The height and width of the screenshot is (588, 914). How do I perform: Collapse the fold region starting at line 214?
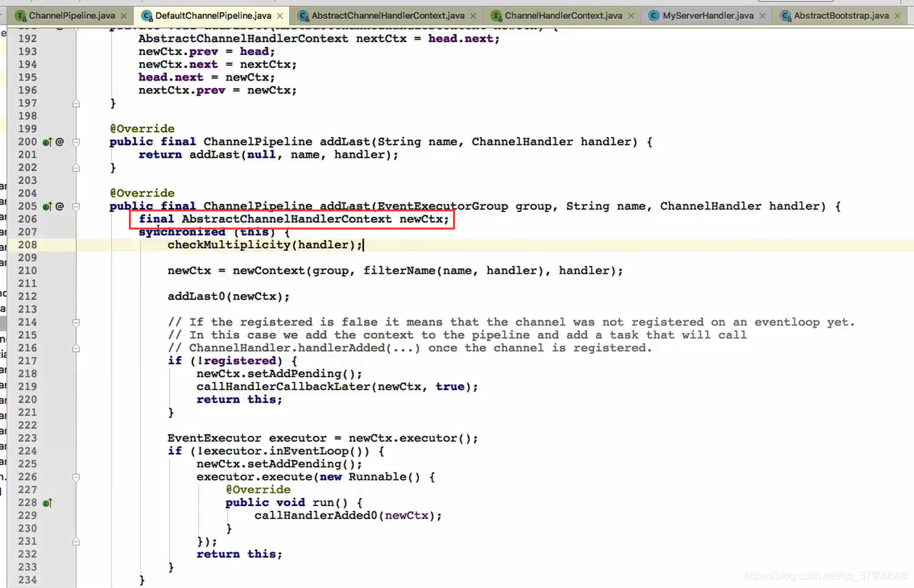click(x=76, y=322)
